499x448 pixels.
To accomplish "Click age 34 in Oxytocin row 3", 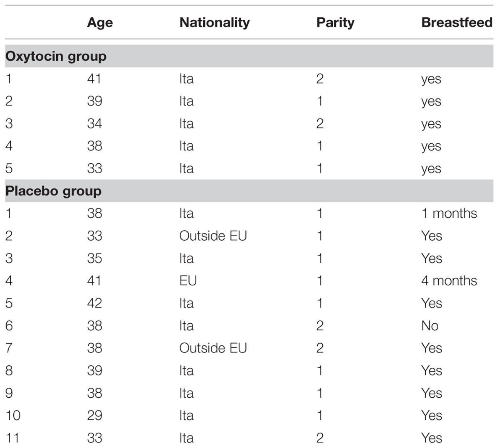I will click(x=94, y=123).
